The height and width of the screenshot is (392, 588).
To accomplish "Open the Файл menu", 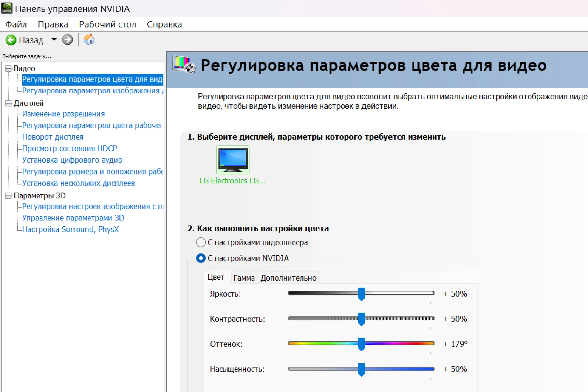I will pos(16,25).
